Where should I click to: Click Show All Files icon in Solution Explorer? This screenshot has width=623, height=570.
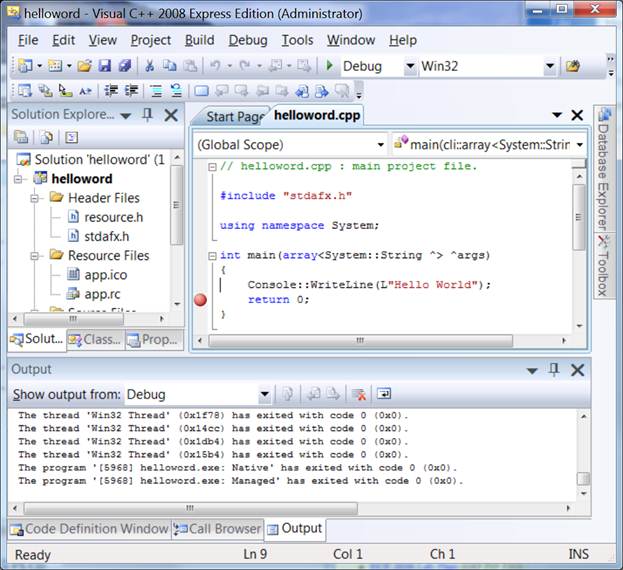tap(46, 137)
